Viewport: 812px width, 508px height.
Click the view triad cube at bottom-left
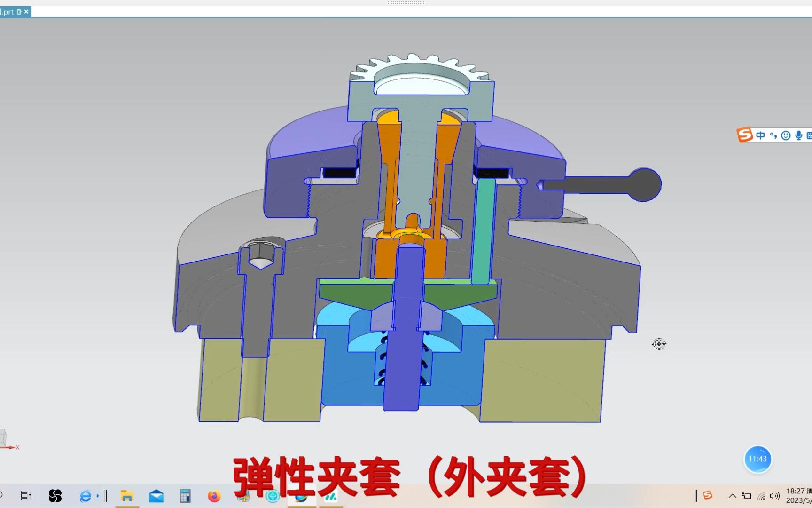point(3,438)
